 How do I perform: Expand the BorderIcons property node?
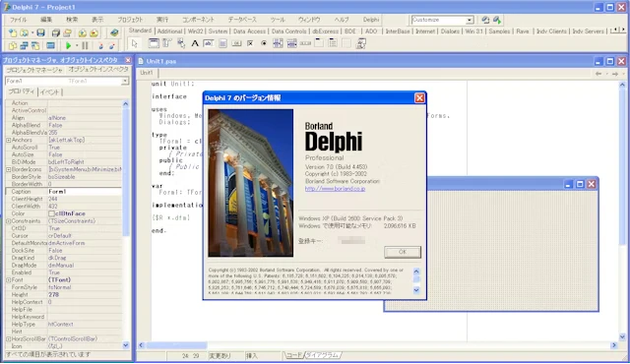[x=9, y=169]
